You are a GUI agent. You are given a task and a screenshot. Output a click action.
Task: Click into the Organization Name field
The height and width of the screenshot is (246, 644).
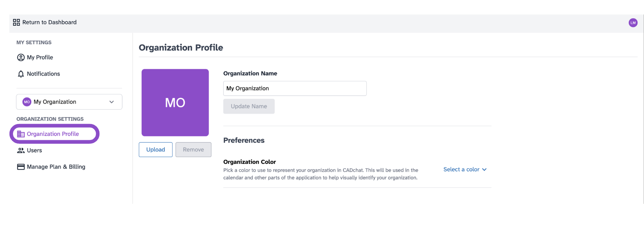295,89
